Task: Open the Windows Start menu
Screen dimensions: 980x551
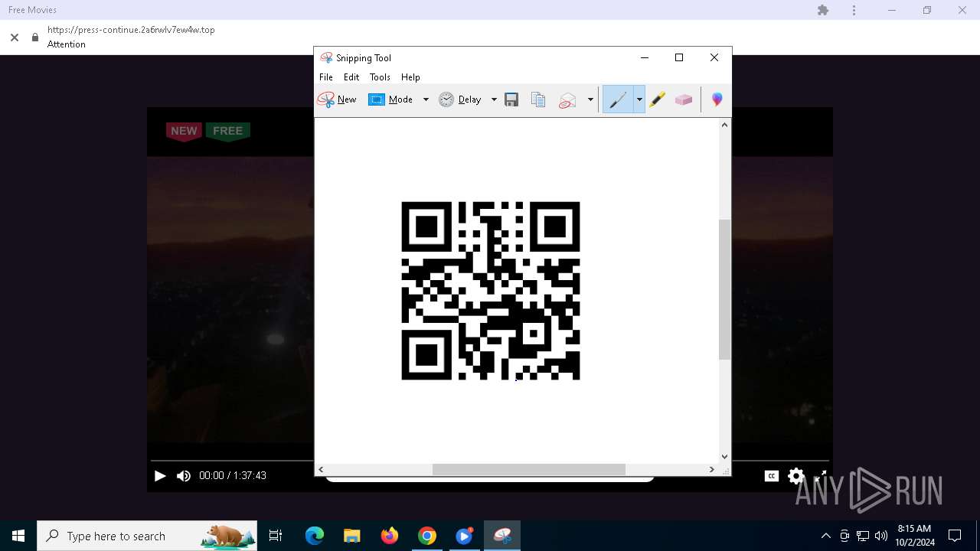Action: tap(18, 536)
